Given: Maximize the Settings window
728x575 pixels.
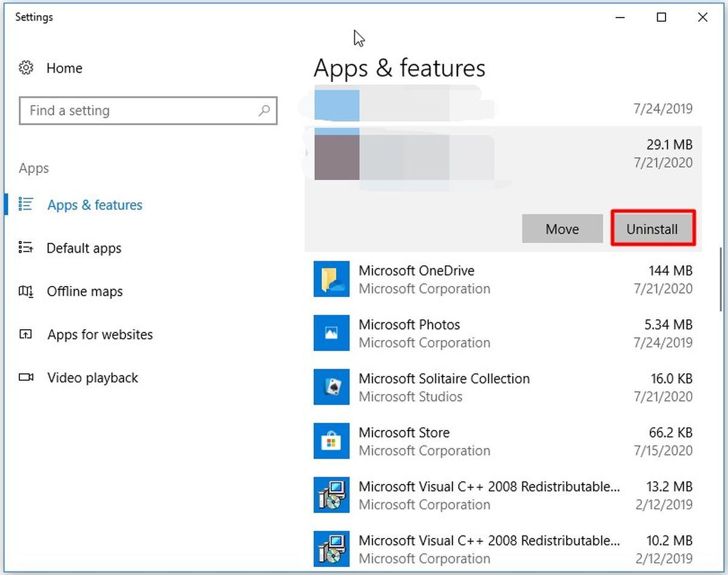Looking at the screenshot, I should click(x=661, y=18).
